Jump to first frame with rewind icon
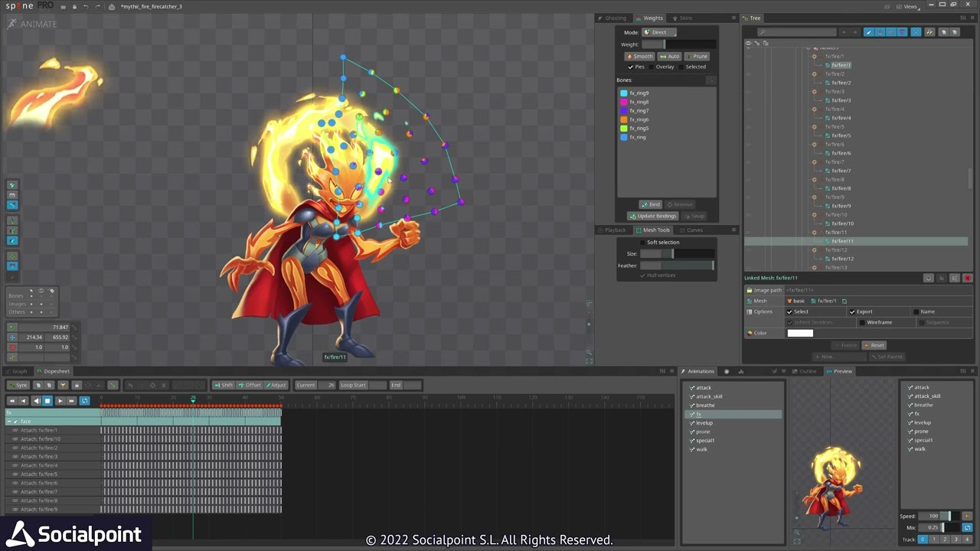 click(11, 401)
